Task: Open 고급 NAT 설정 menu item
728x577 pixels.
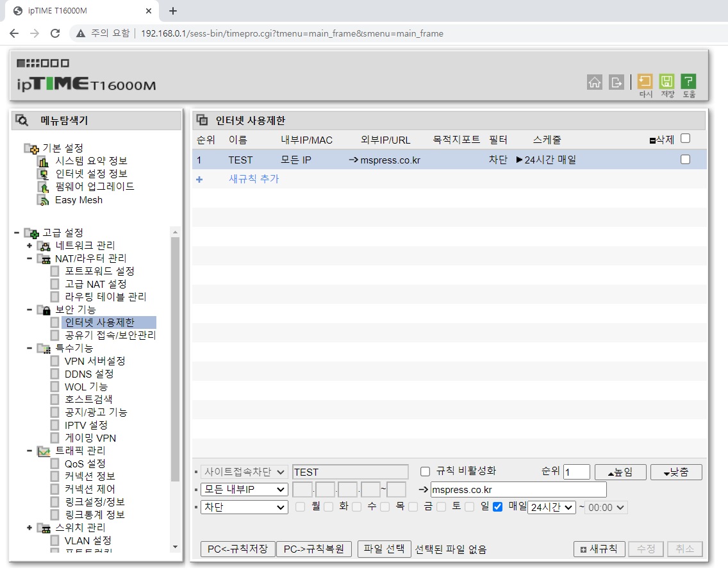Action: tap(95, 284)
